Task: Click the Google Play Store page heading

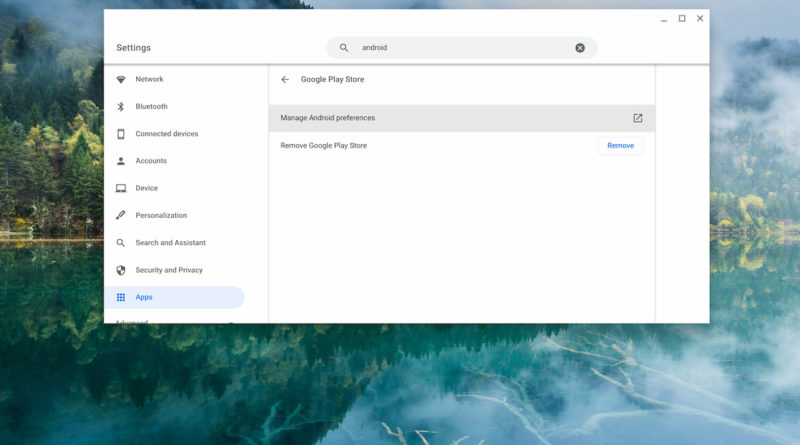Action: [x=333, y=80]
